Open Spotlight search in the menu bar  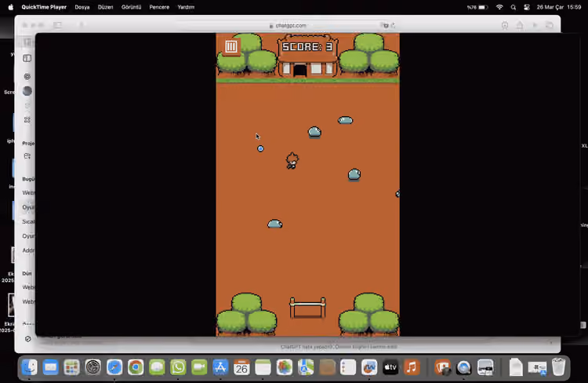[514, 7]
